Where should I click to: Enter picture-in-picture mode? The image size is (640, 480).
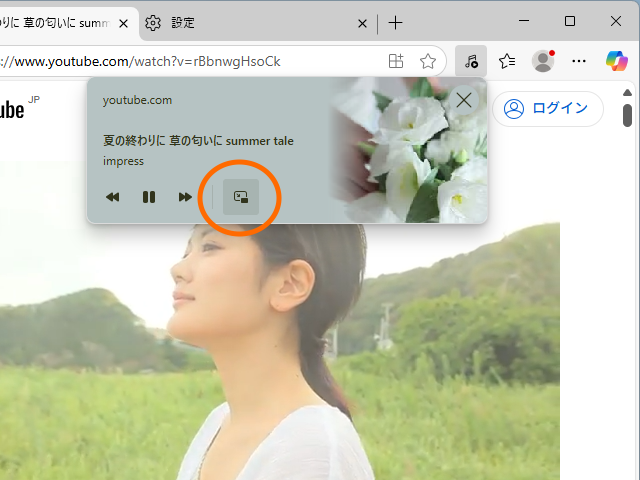pyautogui.click(x=241, y=197)
